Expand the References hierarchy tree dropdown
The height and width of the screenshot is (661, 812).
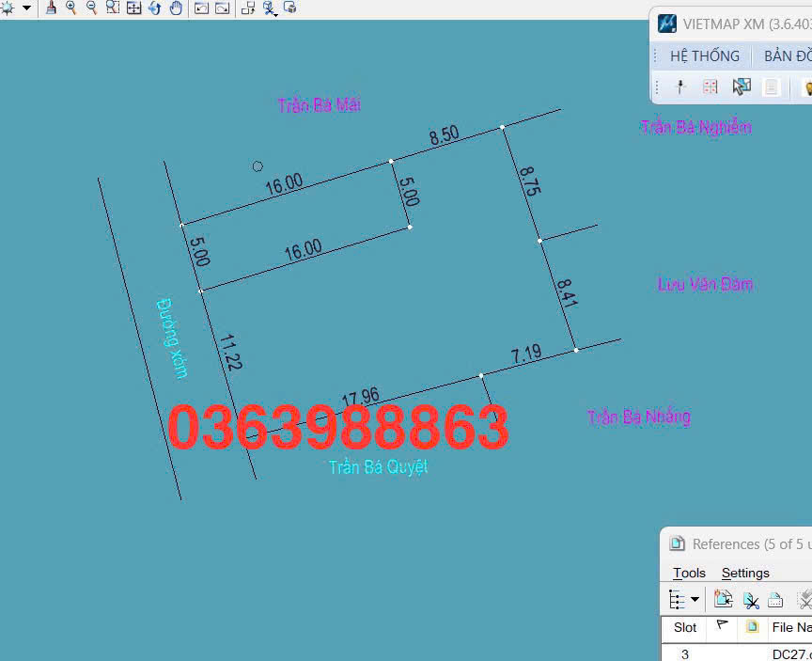pyautogui.click(x=695, y=599)
